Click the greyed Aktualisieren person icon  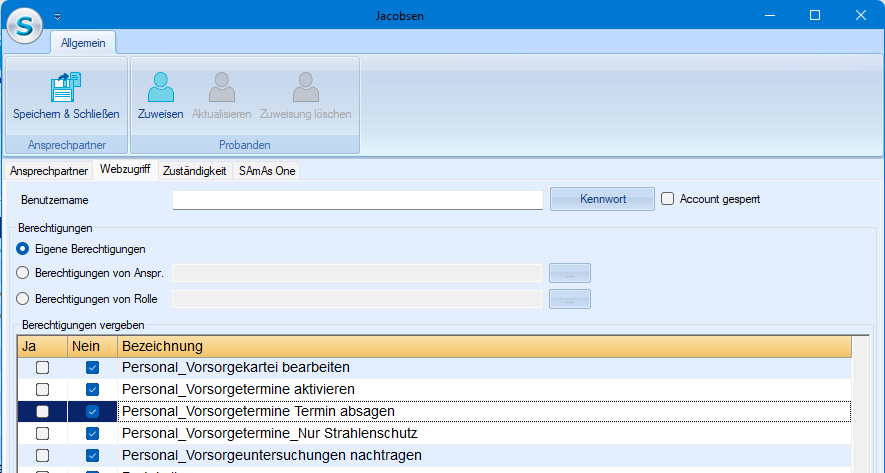pos(222,87)
